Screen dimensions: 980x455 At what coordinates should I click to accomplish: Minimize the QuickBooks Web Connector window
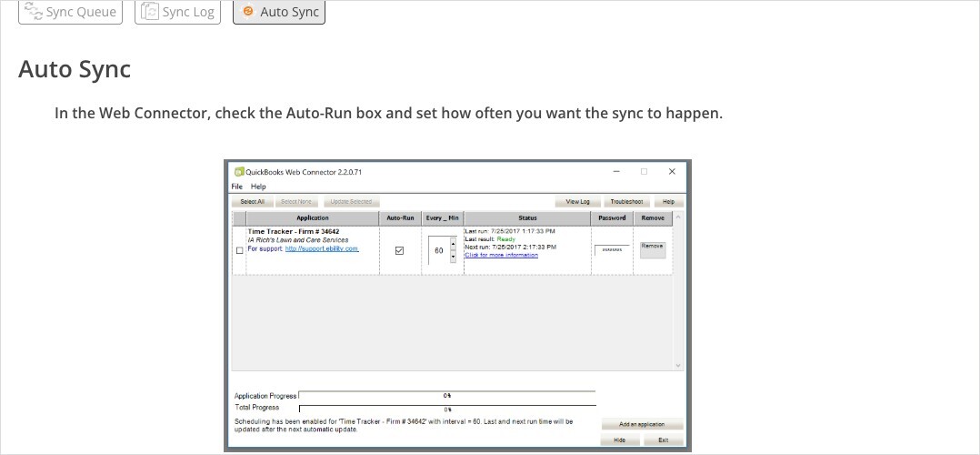click(x=616, y=171)
